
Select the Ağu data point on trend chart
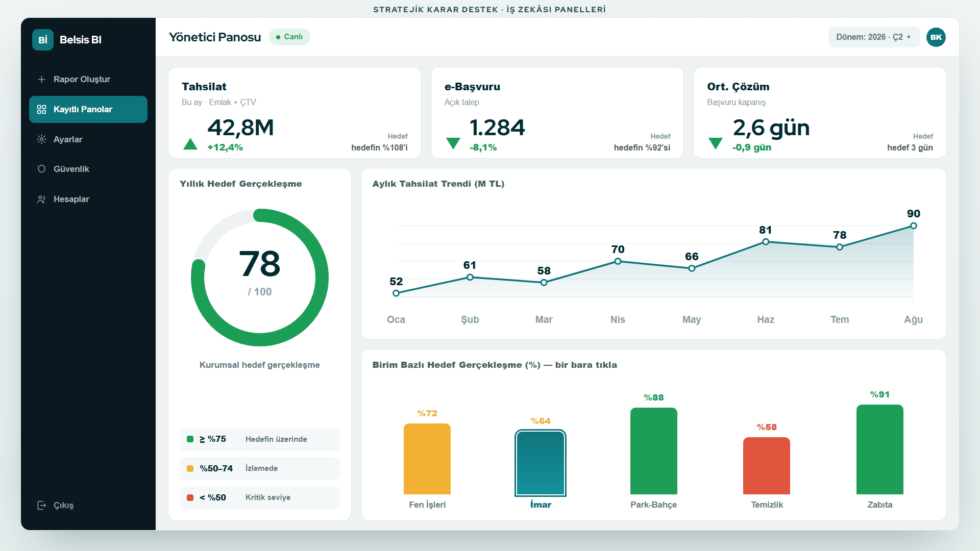tap(914, 226)
